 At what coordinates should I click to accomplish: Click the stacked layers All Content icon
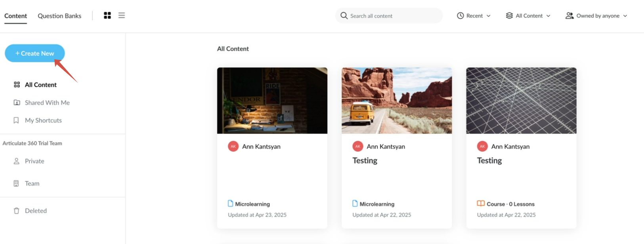(x=509, y=16)
